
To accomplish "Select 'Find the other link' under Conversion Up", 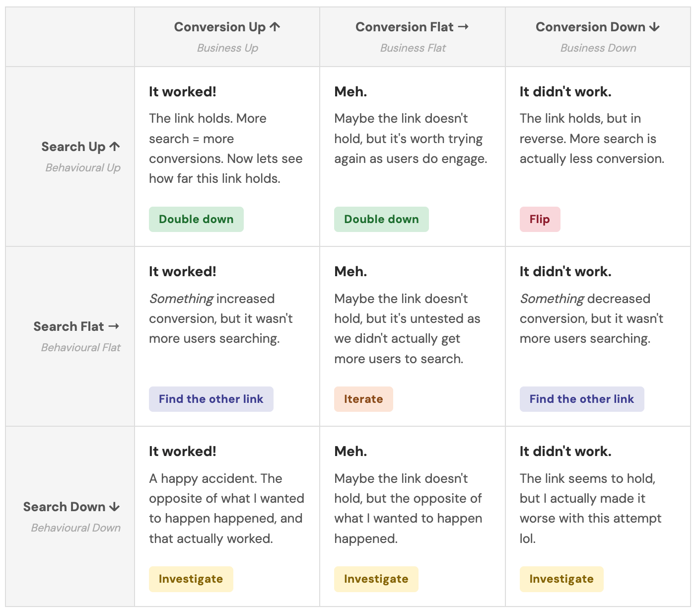I will (x=211, y=399).
